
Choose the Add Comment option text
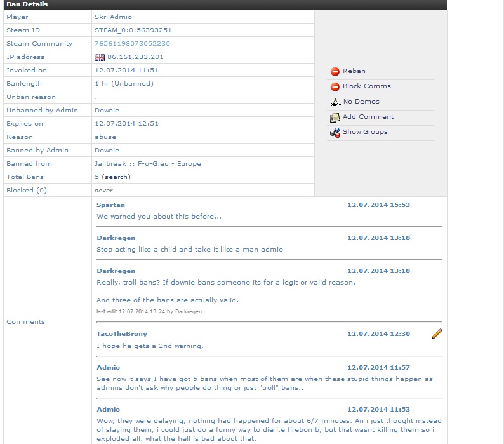368,117
